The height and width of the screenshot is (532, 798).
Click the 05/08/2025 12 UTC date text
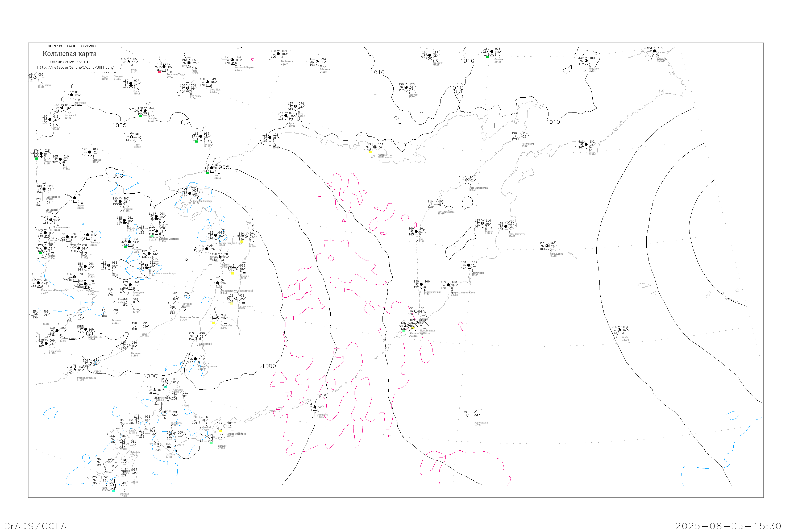pos(70,62)
